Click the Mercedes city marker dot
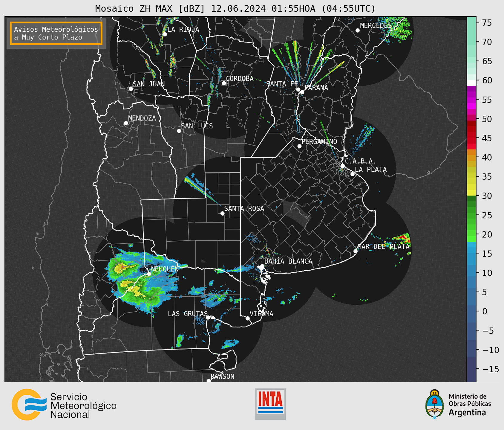The height and width of the screenshot is (430, 504). click(358, 31)
